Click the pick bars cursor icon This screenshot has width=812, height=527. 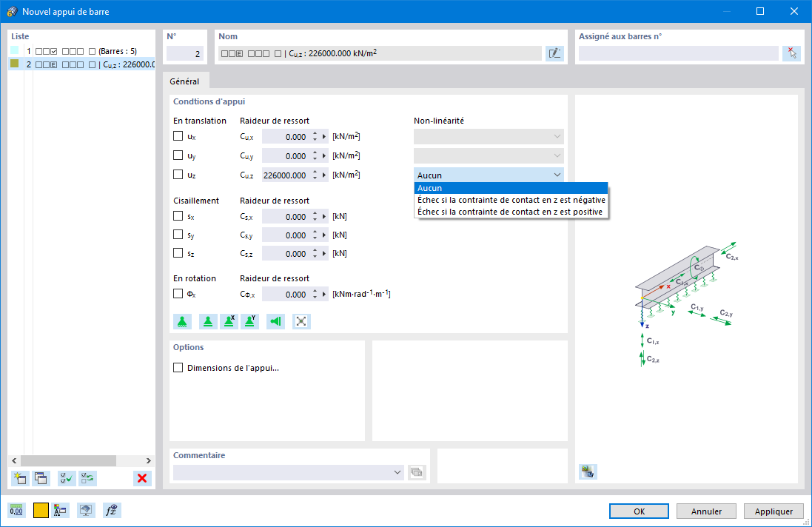pos(791,53)
